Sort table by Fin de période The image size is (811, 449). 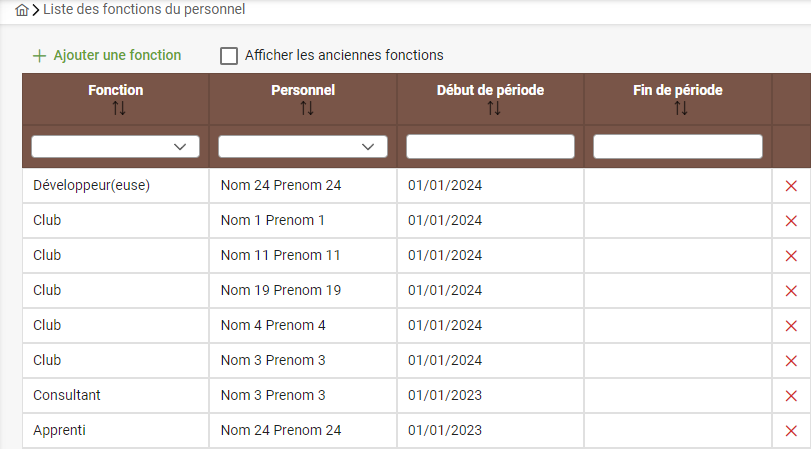681,108
